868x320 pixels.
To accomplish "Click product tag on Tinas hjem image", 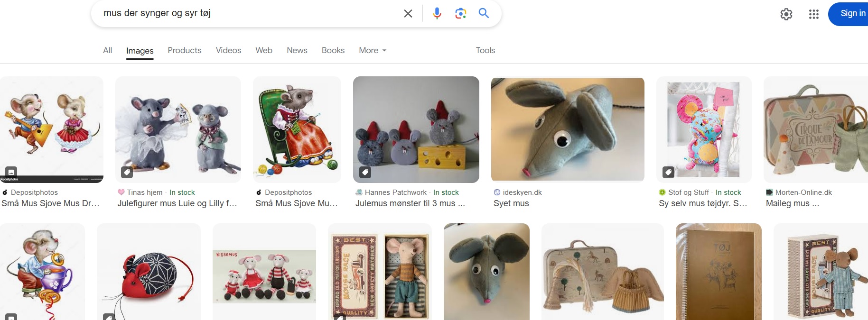I will tap(127, 172).
